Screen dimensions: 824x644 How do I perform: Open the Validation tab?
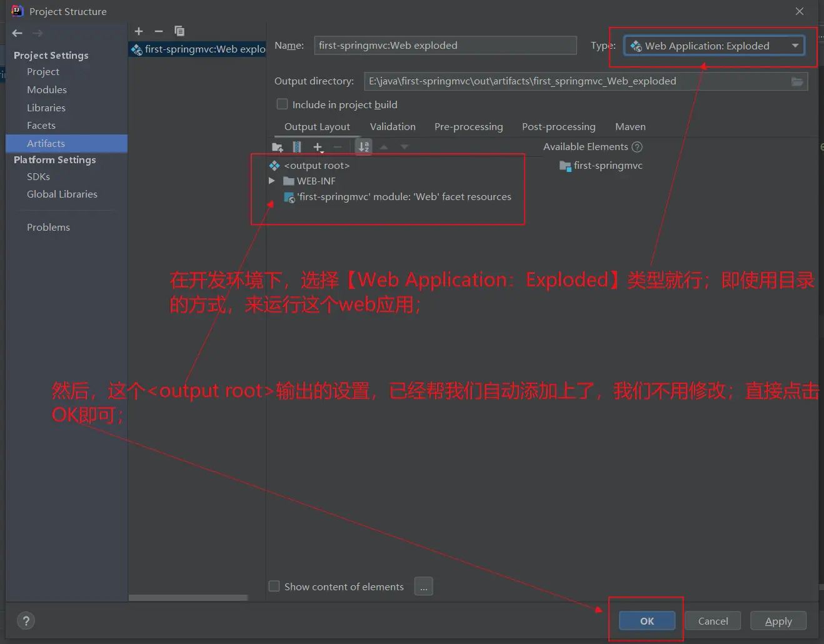pos(393,127)
